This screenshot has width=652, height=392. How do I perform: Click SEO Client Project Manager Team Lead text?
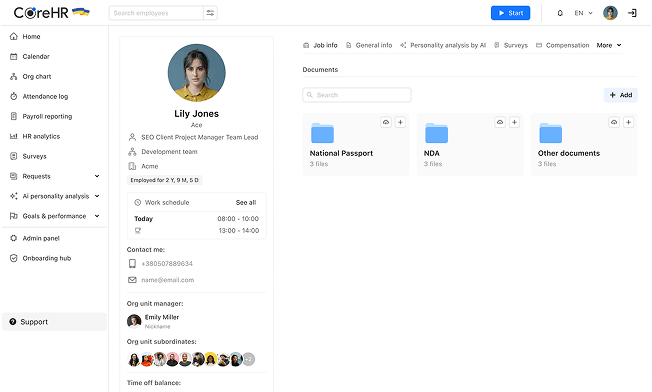[x=200, y=137]
